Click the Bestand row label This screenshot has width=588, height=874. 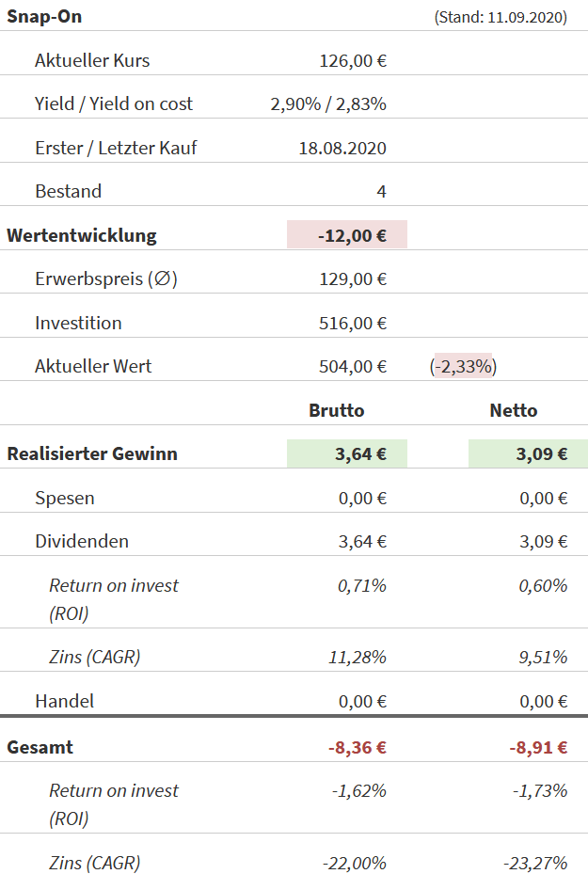[68, 191]
